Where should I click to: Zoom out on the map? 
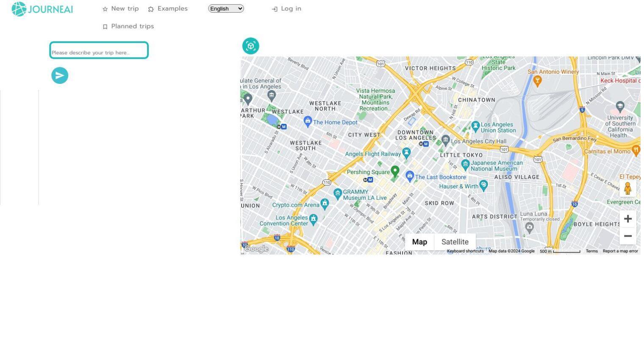click(x=628, y=236)
